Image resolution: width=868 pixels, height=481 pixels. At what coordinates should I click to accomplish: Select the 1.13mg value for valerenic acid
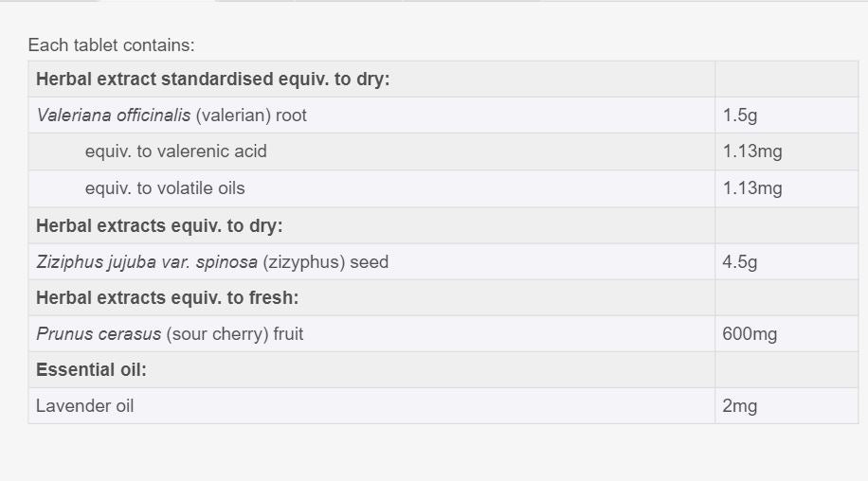point(752,151)
